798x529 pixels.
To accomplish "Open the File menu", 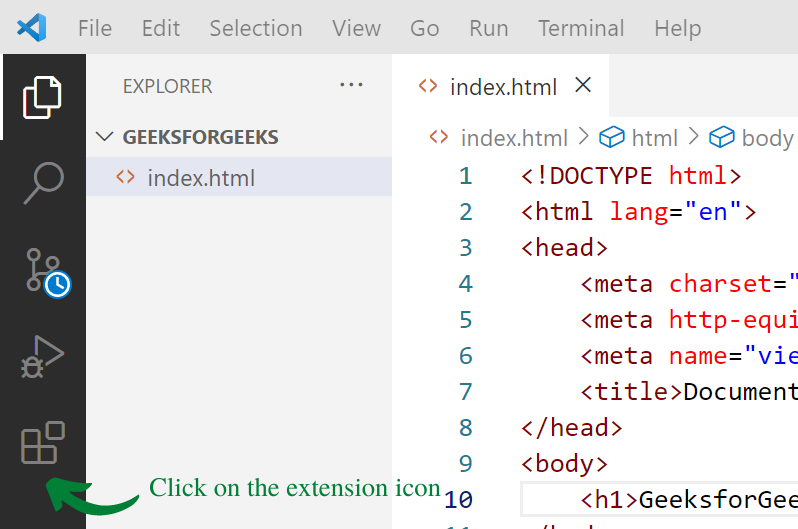I will click(95, 28).
